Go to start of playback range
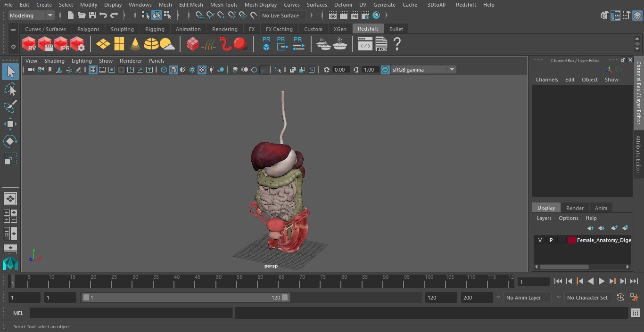Viewport: 644px width, 332px height. pyautogui.click(x=558, y=281)
